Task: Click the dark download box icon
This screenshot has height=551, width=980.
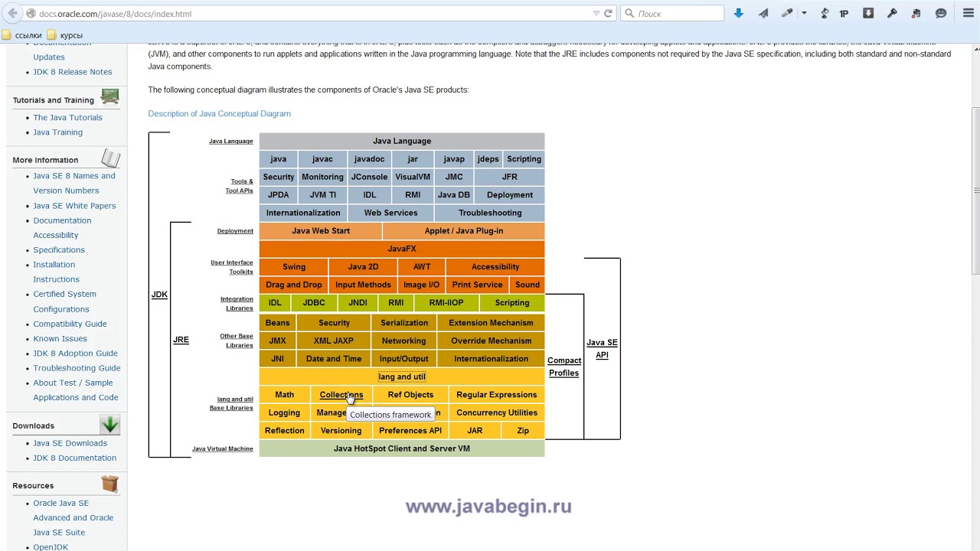Action: click(868, 13)
